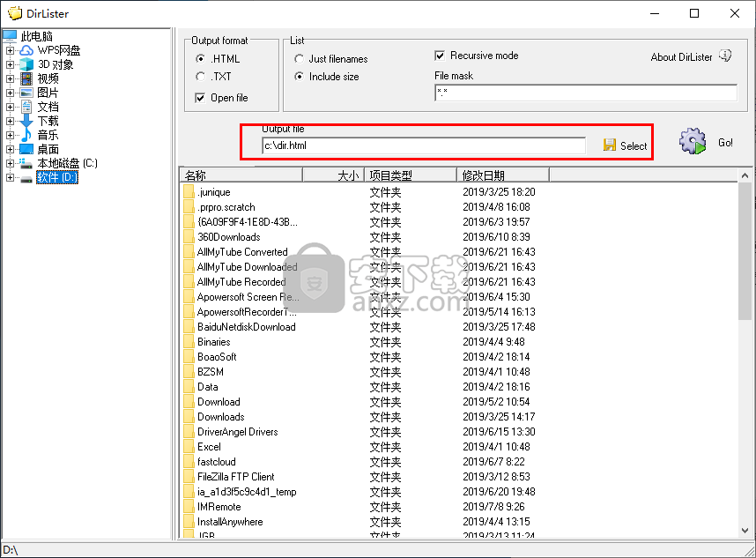Select the 视频 film icon

pyautogui.click(x=26, y=78)
